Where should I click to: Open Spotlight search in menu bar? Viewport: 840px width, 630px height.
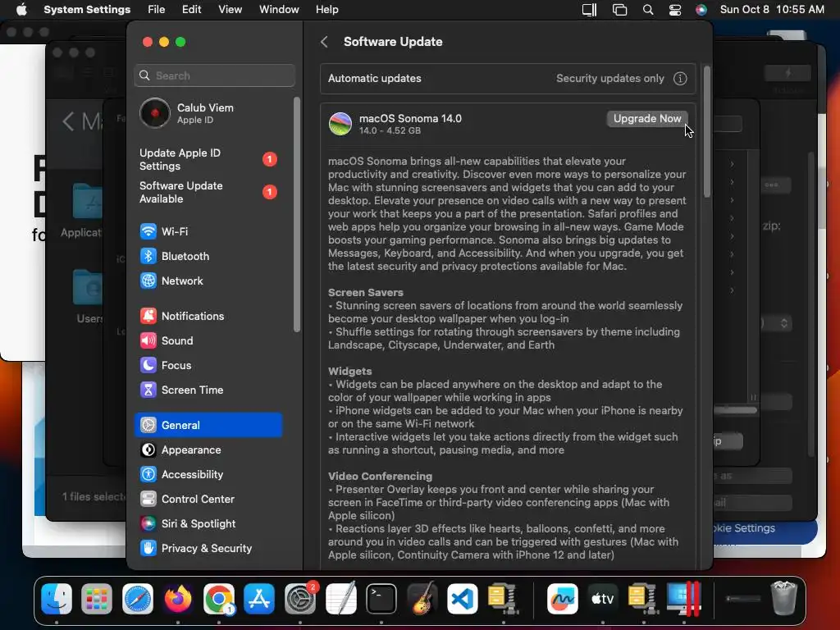(648, 9)
